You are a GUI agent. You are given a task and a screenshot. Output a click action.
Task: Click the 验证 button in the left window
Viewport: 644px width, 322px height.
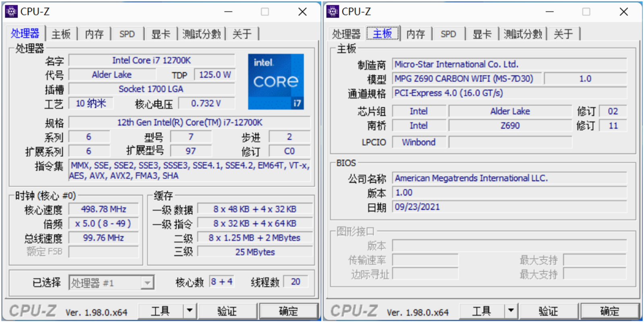[x=227, y=311]
